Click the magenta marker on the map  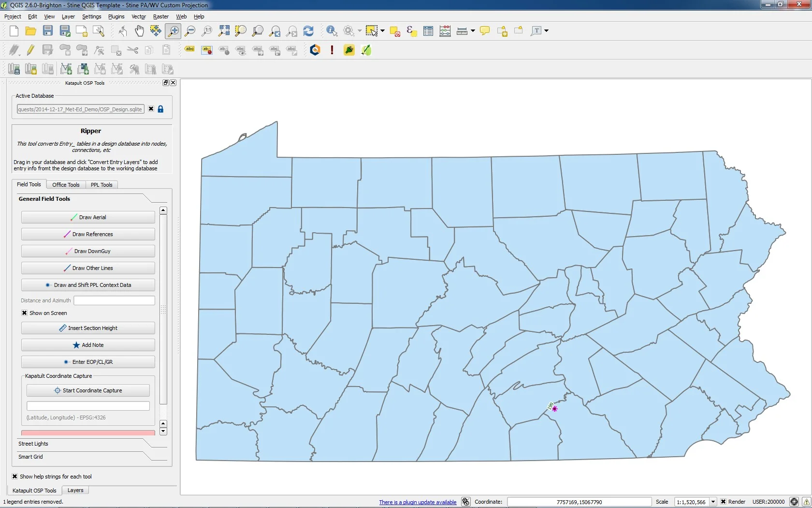(x=555, y=409)
